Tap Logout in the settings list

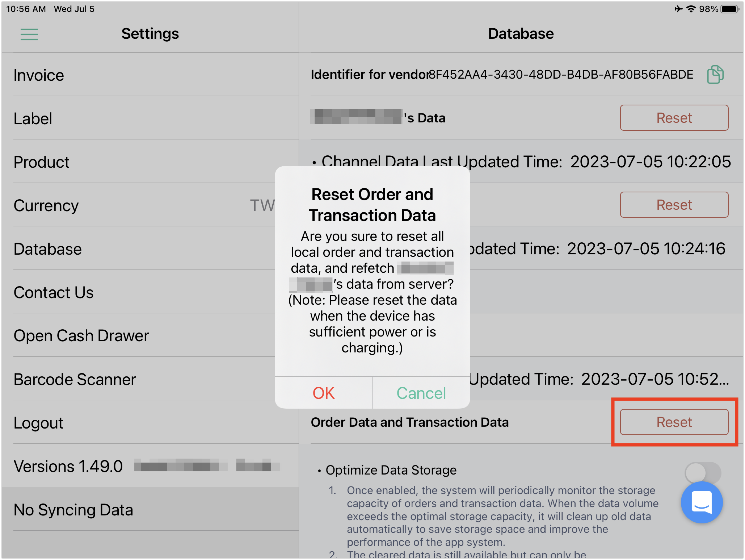coord(150,423)
